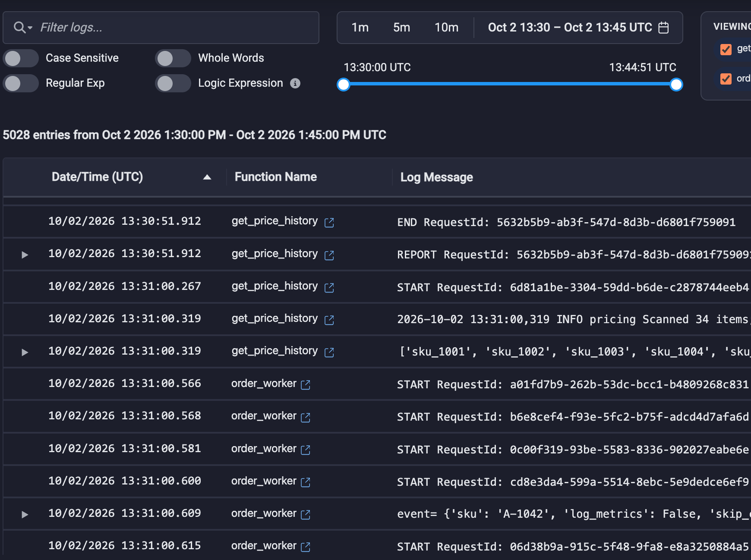751x560 pixels.
Task: Open order_worker link icon at 13:31:00.568
Action: click(x=306, y=418)
